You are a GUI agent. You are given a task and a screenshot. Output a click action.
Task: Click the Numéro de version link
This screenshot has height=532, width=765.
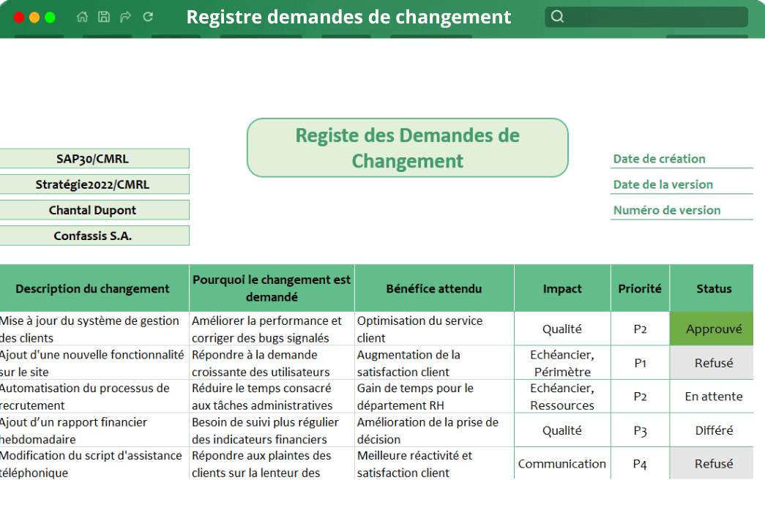661,211
